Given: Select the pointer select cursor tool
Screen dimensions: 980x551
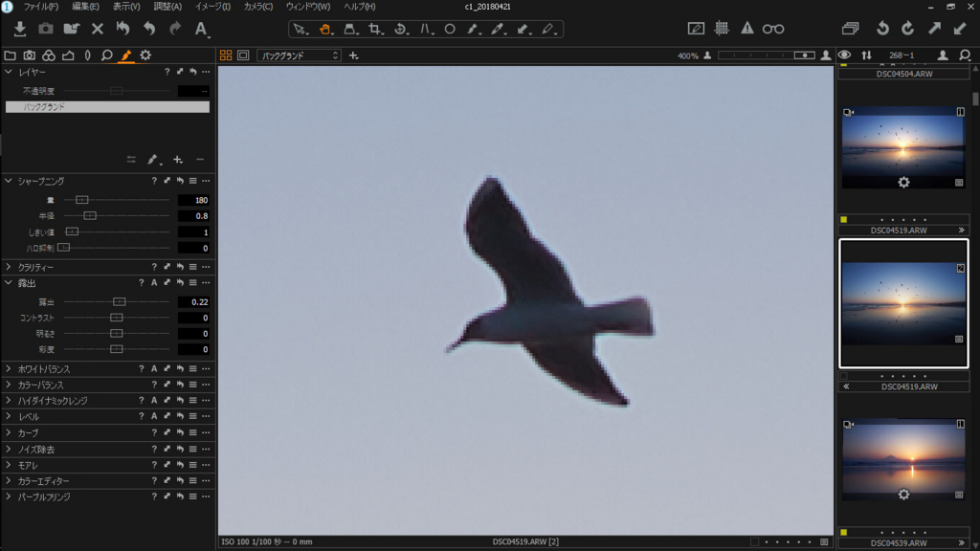Looking at the screenshot, I should coord(300,30).
